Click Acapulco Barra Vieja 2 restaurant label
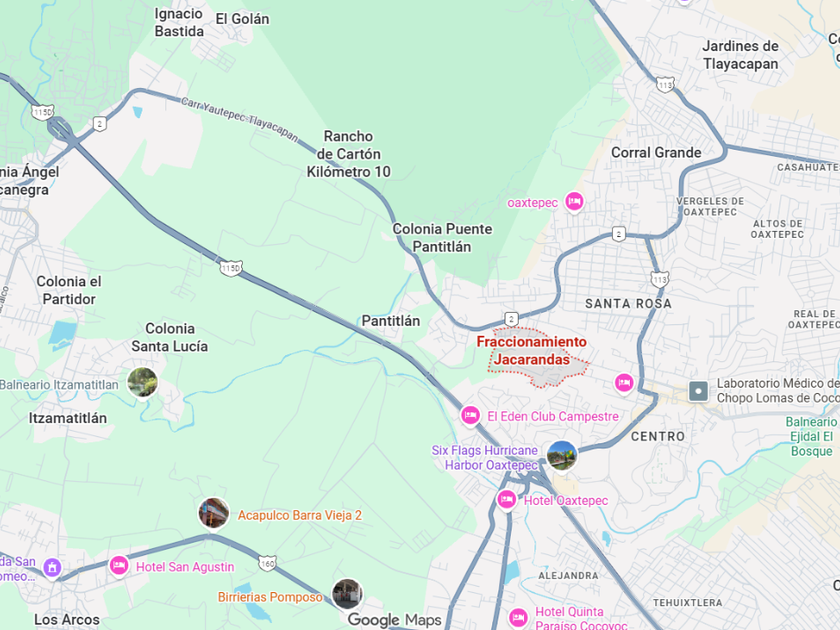 click(299, 515)
